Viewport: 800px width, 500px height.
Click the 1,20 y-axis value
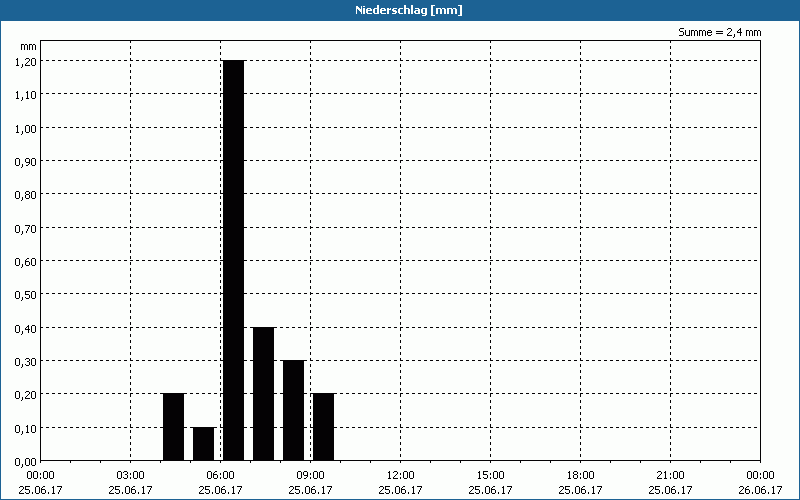click(x=26, y=61)
